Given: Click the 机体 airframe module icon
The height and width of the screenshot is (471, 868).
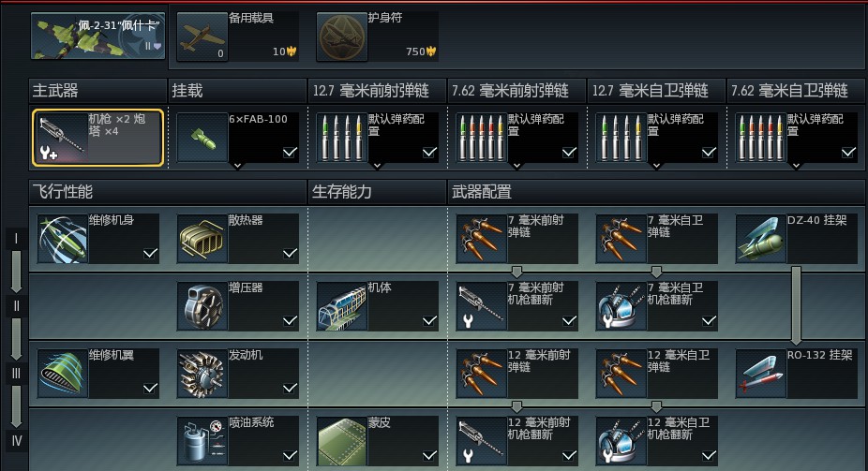Looking at the screenshot, I should [x=341, y=306].
